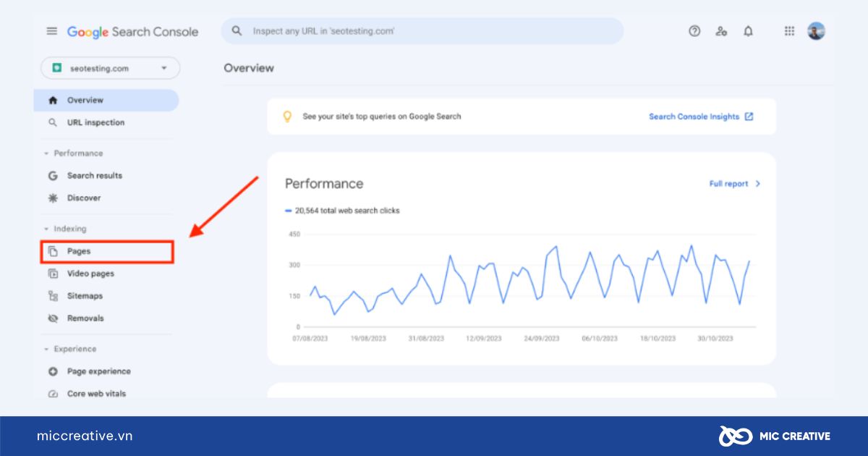Image resolution: width=868 pixels, height=456 pixels.
Task: Click the Removals crossed-eye icon
Action: pos(53,318)
